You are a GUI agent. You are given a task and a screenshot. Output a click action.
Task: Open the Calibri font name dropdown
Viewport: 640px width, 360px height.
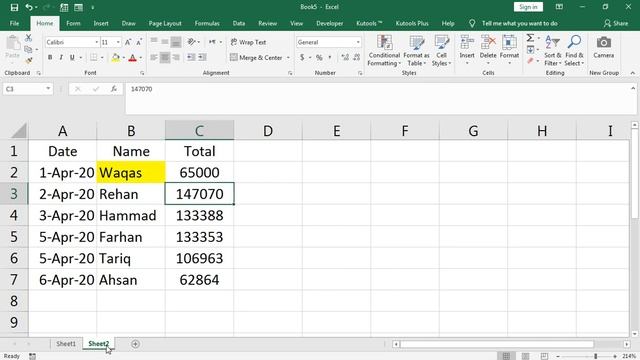[97, 42]
